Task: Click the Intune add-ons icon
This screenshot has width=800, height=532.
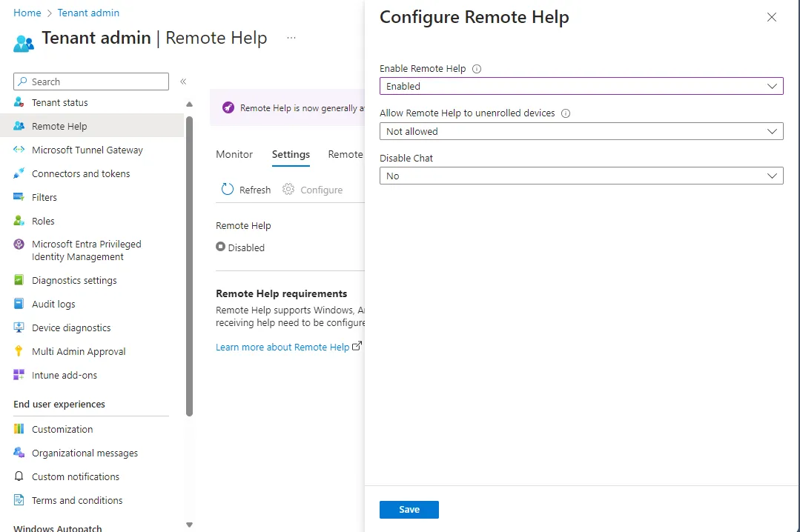Action: click(19, 375)
